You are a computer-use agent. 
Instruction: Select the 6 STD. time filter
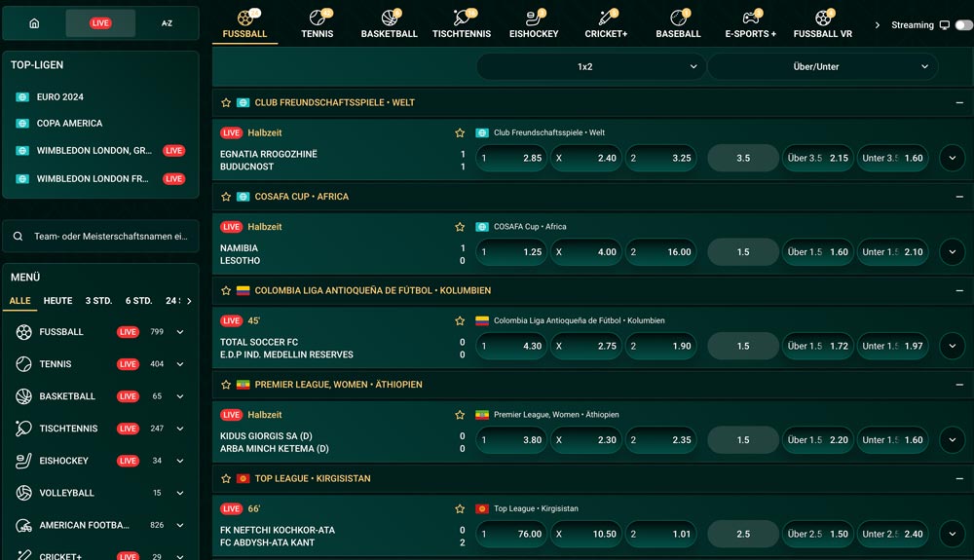pos(138,301)
